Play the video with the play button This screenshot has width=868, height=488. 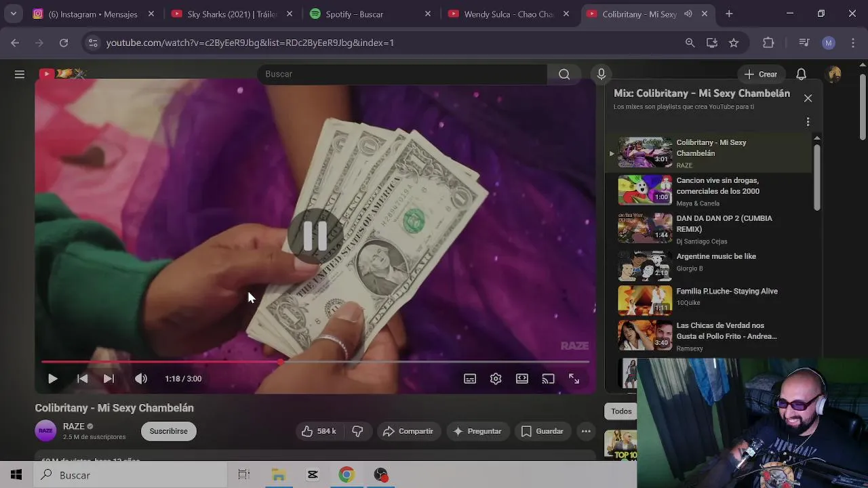pyautogui.click(x=52, y=379)
